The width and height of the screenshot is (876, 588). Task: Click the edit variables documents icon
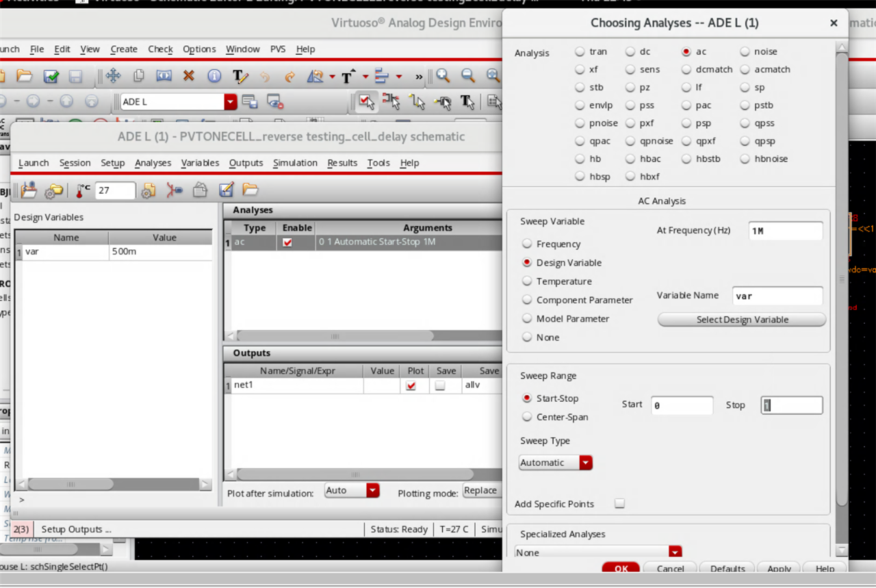(200, 190)
